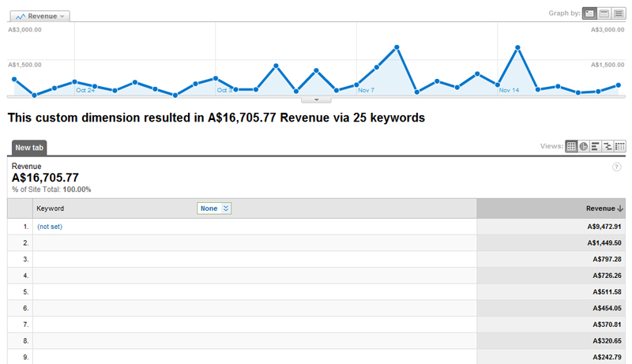Click the graph peak after Nov 7
The image size is (632, 364).
click(x=397, y=47)
